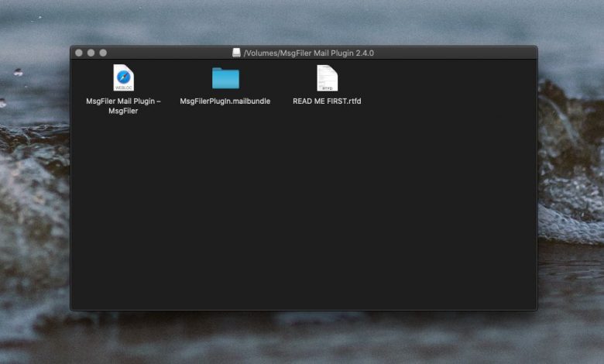Zoom the MsgFiler volume window

[x=103, y=53]
